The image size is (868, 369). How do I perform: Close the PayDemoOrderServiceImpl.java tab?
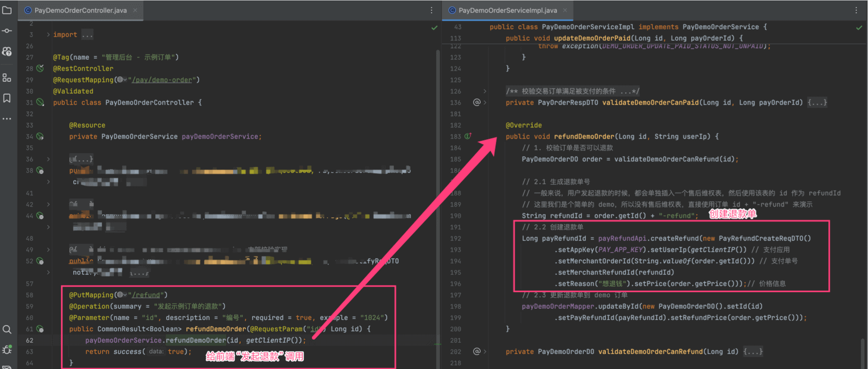pos(565,10)
